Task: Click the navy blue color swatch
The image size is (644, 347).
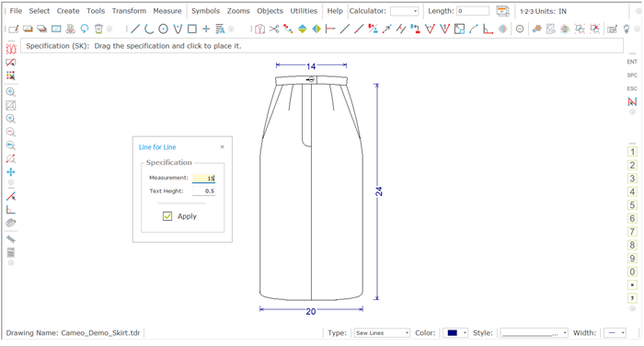Action: tap(453, 333)
